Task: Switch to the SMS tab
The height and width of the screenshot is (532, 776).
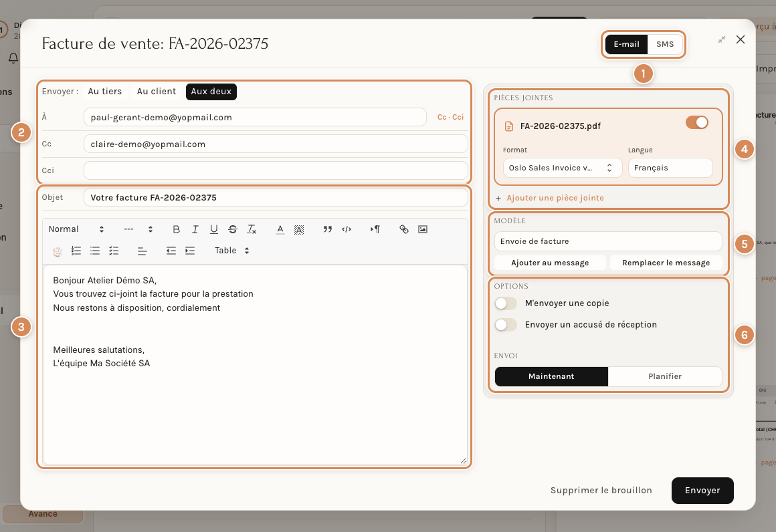Action: tap(665, 45)
